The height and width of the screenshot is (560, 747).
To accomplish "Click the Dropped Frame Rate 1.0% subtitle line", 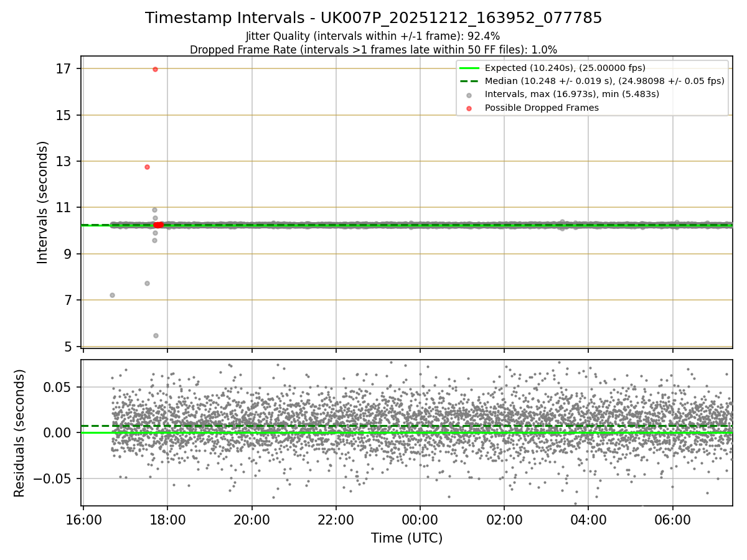I will pos(374,50).
